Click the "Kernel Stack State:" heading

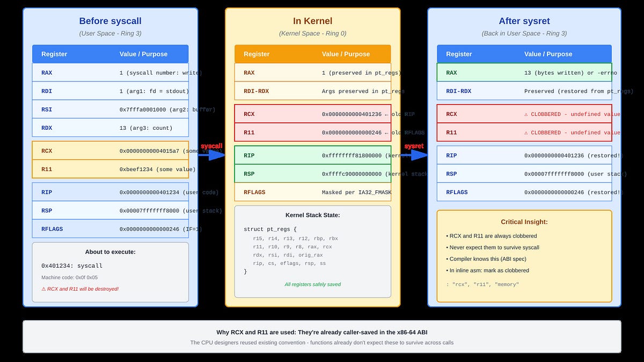coord(312,215)
